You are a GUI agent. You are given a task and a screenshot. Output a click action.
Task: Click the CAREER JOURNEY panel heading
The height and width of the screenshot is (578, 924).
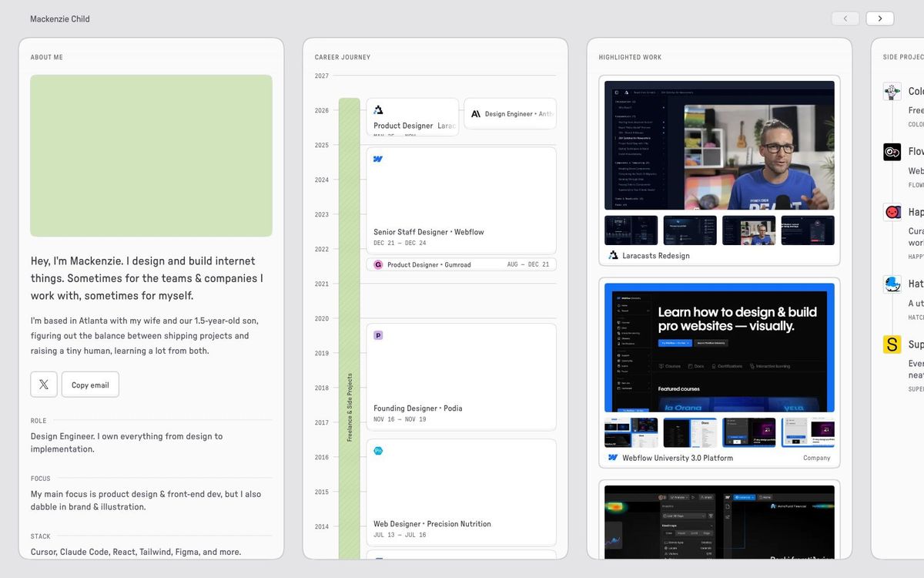point(343,57)
